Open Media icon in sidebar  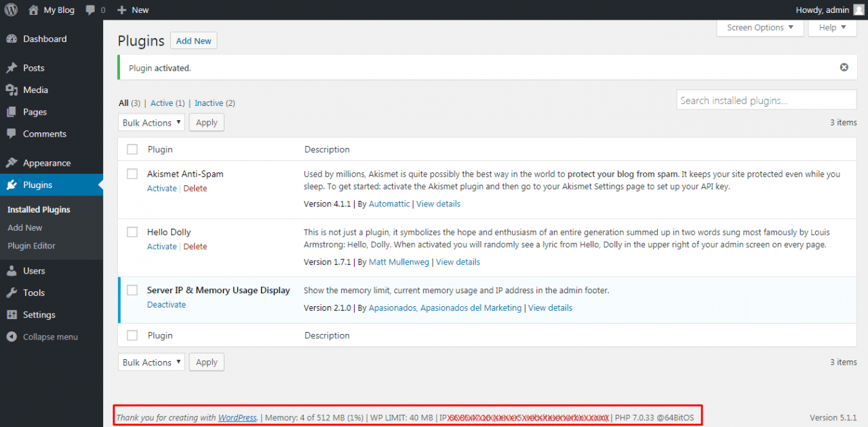click(12, 90)
